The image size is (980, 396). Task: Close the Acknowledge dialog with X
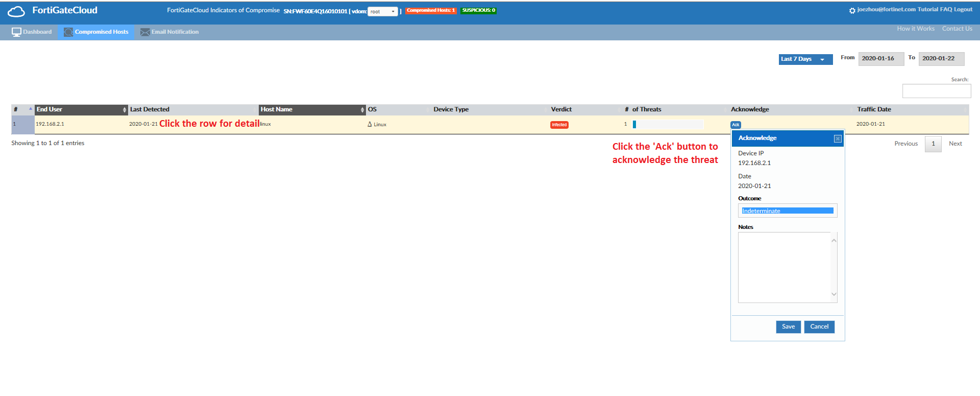pos(838,139)
